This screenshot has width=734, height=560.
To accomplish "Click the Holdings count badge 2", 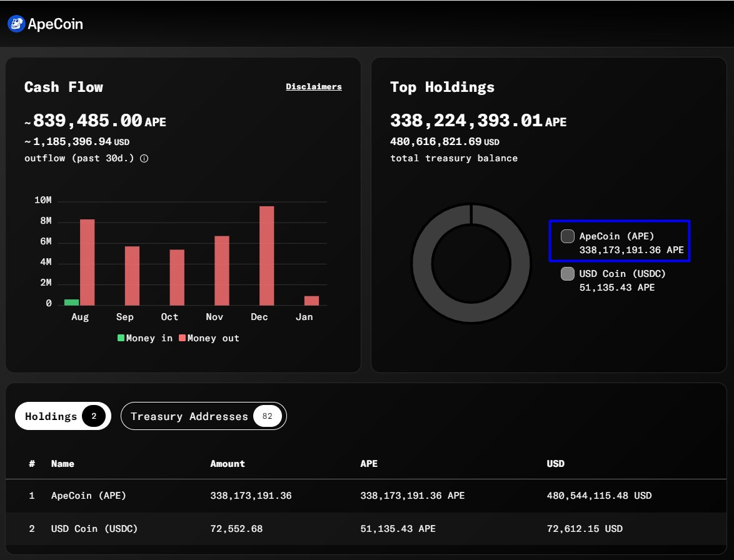I will tap(94, 416).
